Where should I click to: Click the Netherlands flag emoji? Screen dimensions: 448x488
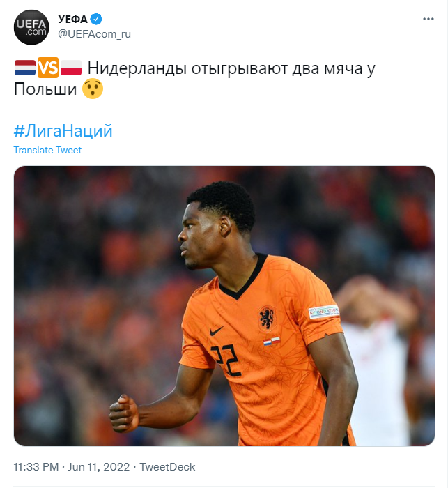(x=25, y=68)
